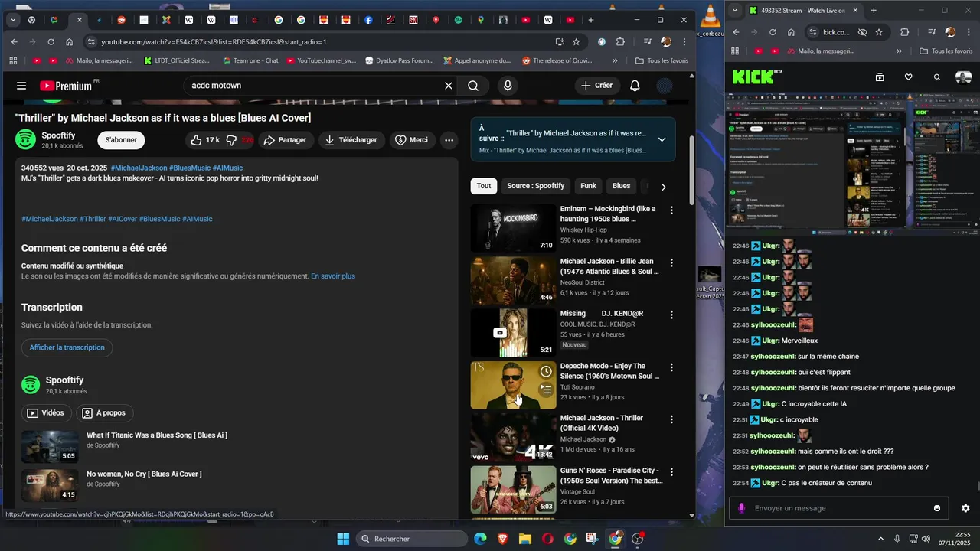Click the Merci thanks button

pos(412,140)
